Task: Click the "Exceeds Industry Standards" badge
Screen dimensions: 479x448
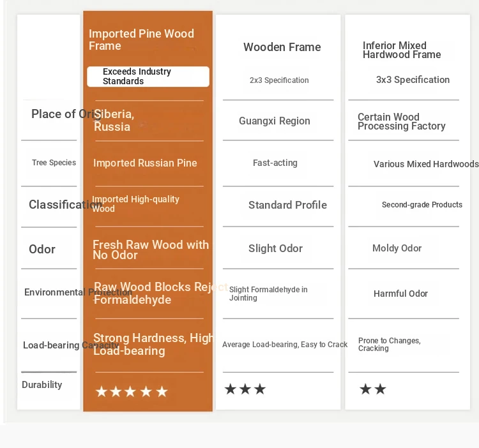Action: click(148, 77)
